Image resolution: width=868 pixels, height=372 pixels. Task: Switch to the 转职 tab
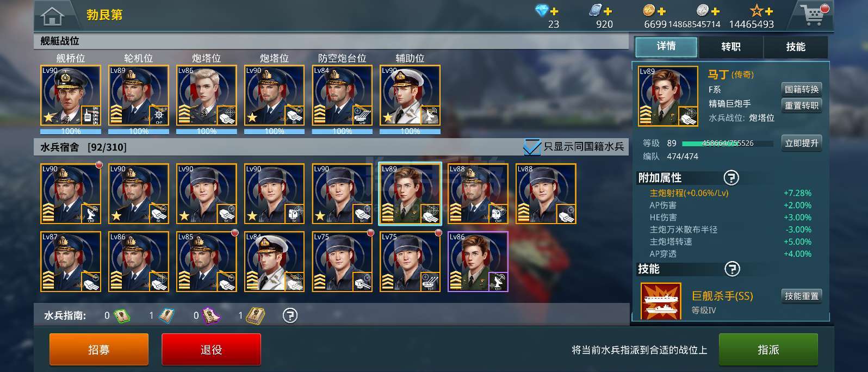click(731, 47)
